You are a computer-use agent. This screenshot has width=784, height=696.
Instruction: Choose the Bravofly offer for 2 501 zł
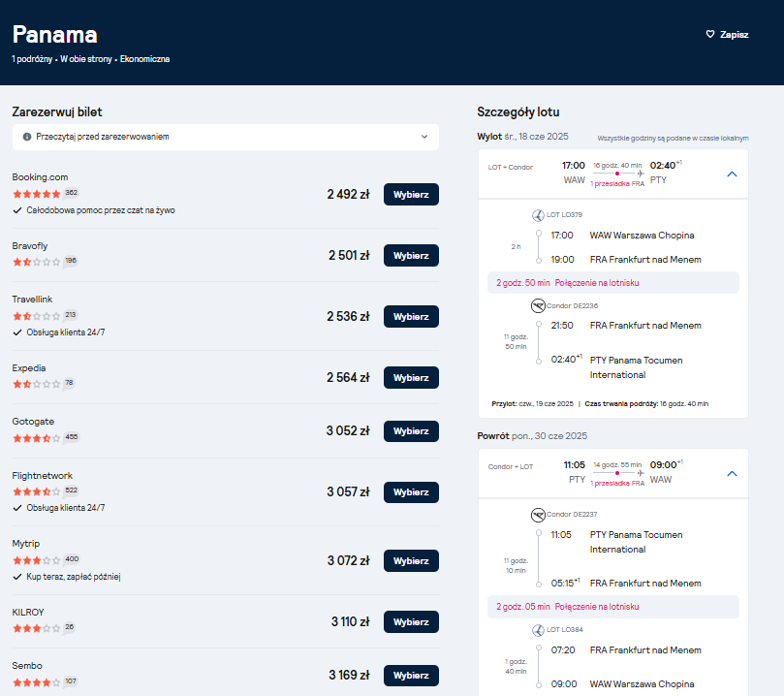pyautogui.click(x=411, y=256)
